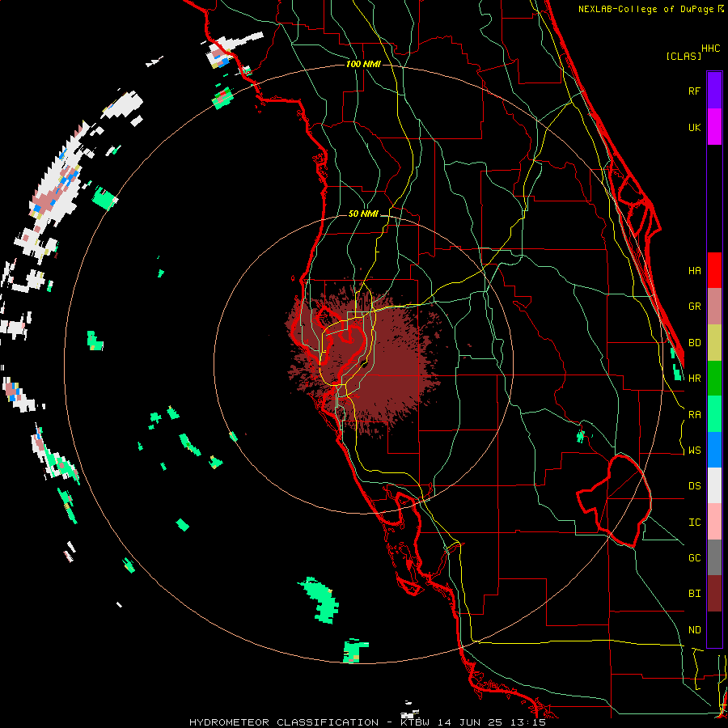The width and height of the screenshot is (728, 728).
Task: Click the 'HHC' legend title
Action: [x=711, y=49]
